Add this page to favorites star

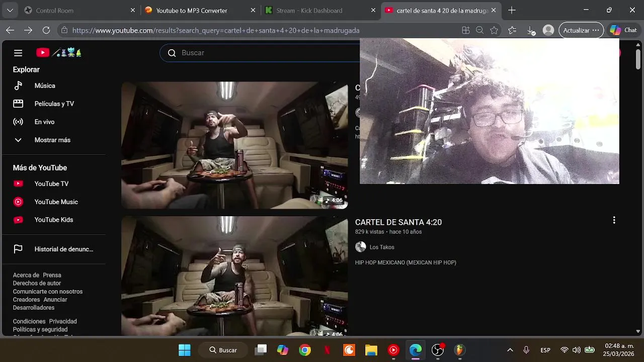coord(494,30)
